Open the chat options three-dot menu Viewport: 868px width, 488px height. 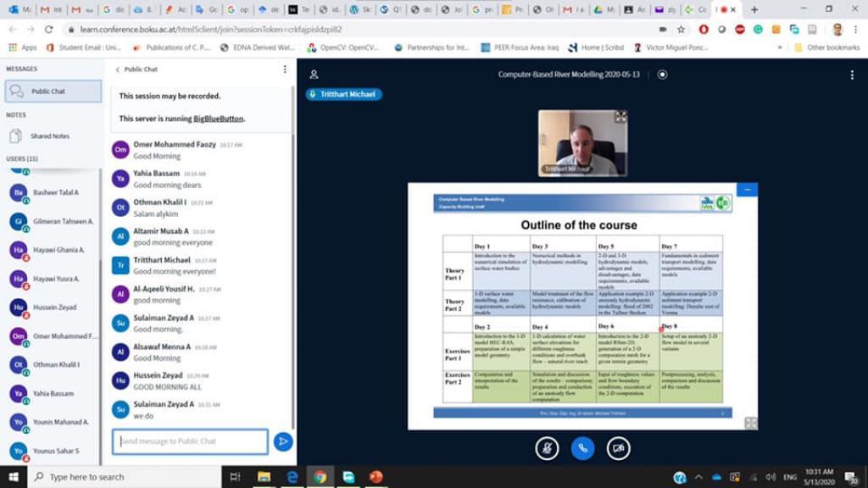point(285,69)
